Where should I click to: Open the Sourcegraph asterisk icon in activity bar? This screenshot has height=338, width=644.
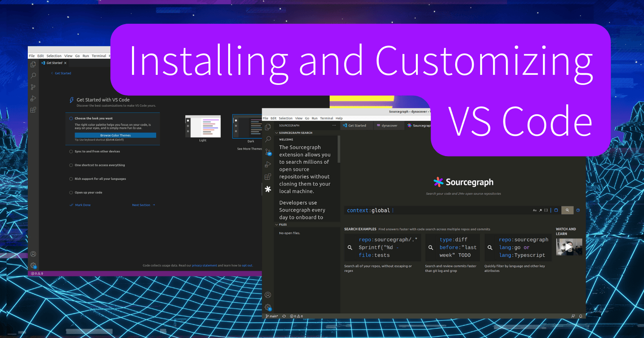click(268, 189)
